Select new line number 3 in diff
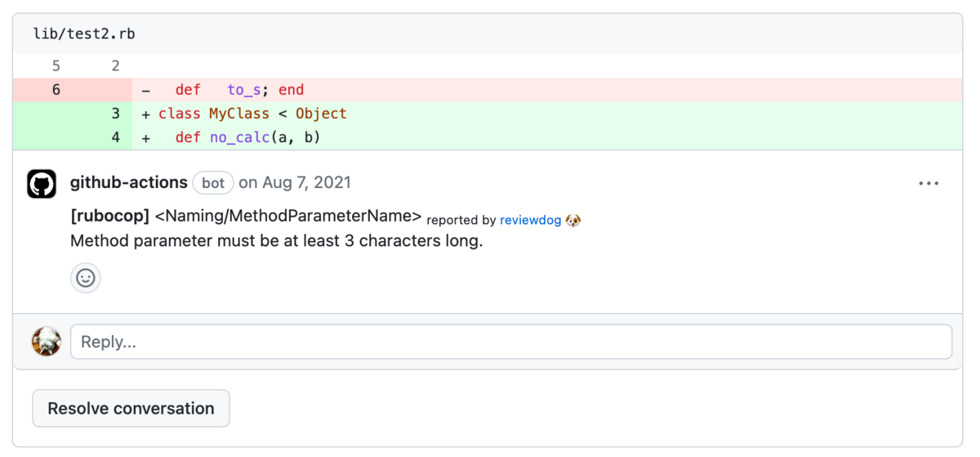 [x=116, y=114]
